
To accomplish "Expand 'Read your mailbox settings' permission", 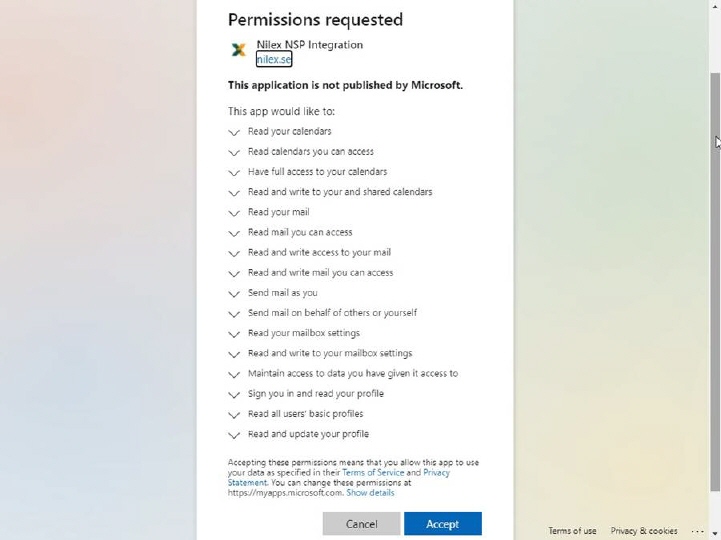I will (x=234, y=334).
